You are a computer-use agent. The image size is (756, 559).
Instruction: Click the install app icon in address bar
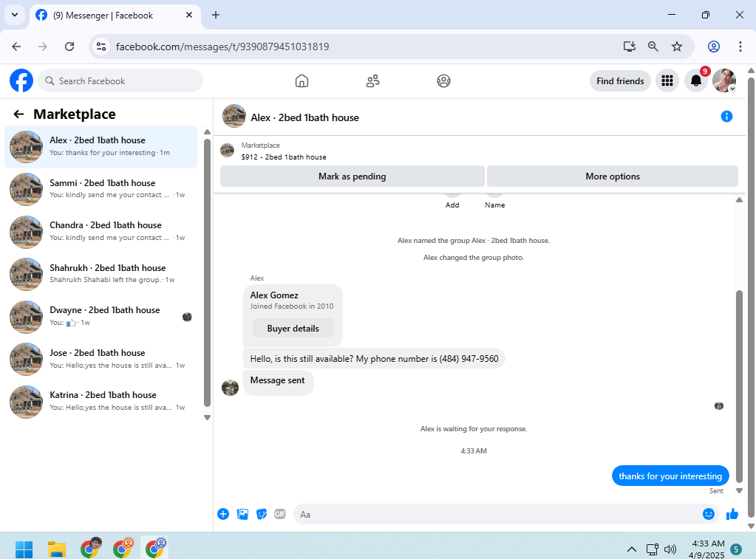629,47
